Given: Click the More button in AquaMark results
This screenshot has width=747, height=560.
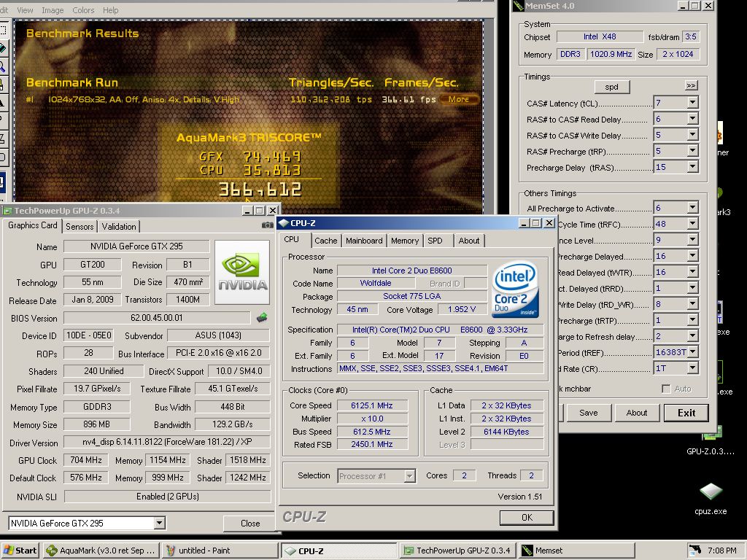Looking at the screenshot, I should (459, 99).
